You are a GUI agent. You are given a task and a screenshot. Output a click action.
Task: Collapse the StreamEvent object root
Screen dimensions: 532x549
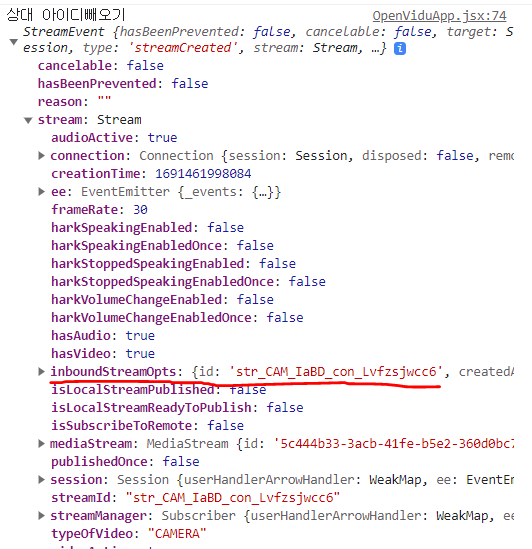(13, 42)
